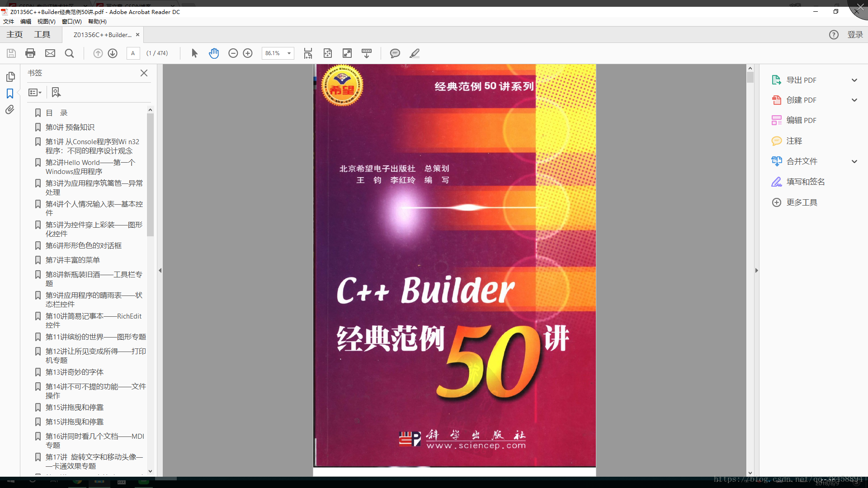The height and width of the screenshot is (488, 868).
Task: Click the Fit to width scrolling icon
Action: 308,53
